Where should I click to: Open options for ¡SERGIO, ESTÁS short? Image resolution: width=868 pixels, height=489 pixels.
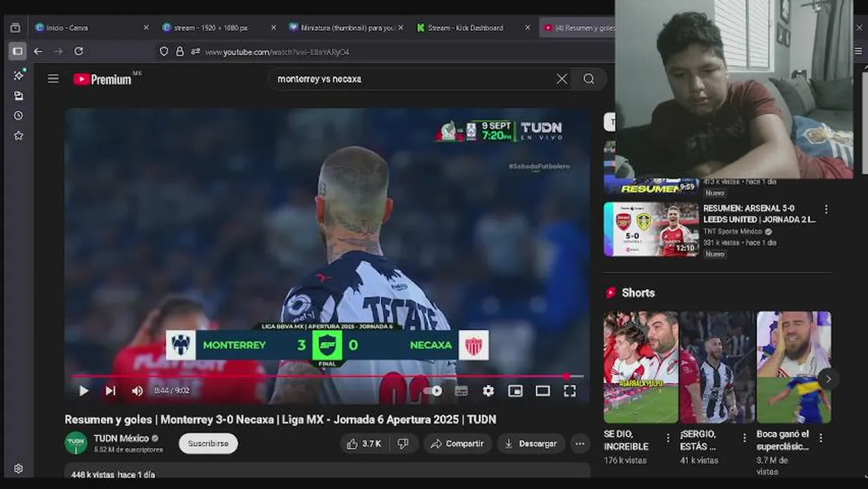click(x=744, y=438)
